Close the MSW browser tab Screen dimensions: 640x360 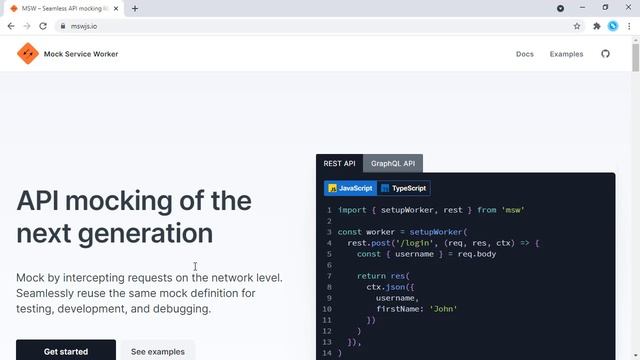click(x=116, y=8)
